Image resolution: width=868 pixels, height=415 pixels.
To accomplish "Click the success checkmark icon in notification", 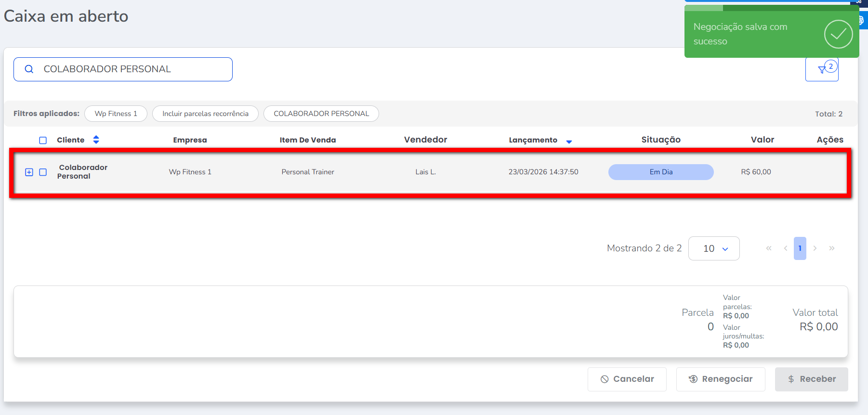I will [838, 34].
